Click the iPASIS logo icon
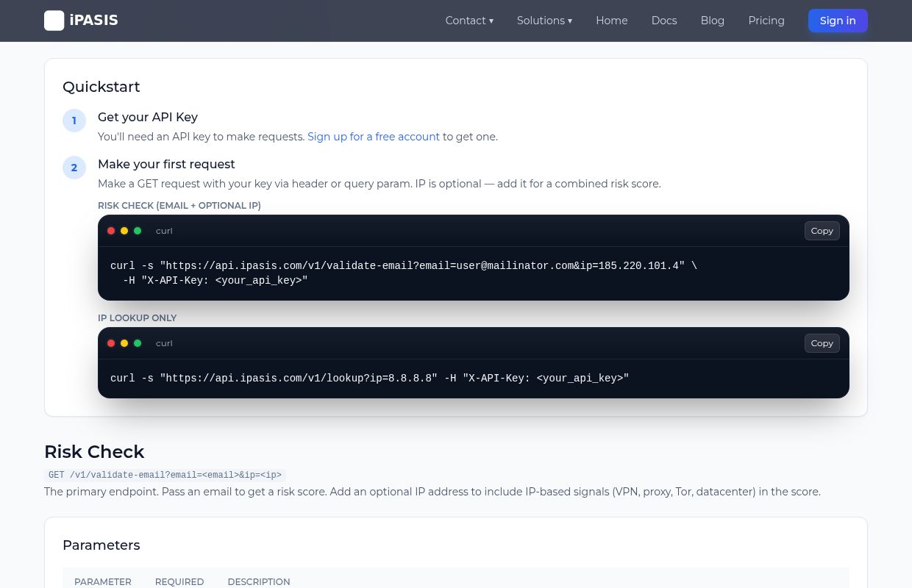 (x=54, y=21)
